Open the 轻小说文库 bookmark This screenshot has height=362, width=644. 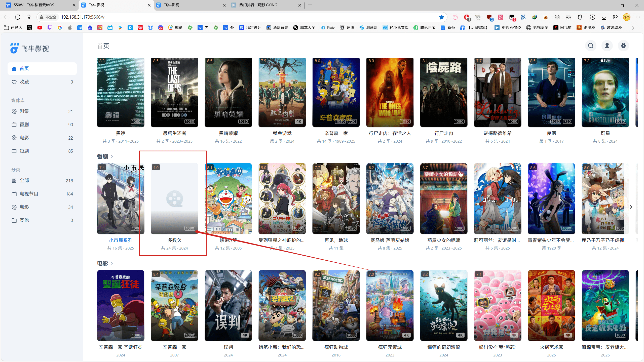[x=395, y=28]
